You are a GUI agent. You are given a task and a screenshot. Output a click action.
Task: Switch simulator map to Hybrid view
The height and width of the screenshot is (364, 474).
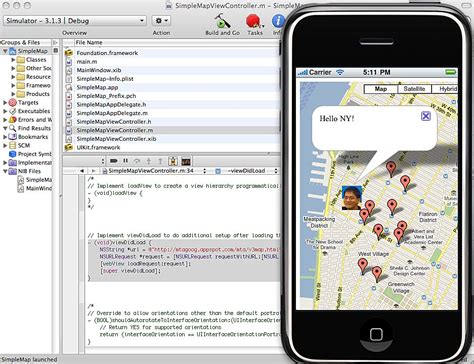(445, 89)
